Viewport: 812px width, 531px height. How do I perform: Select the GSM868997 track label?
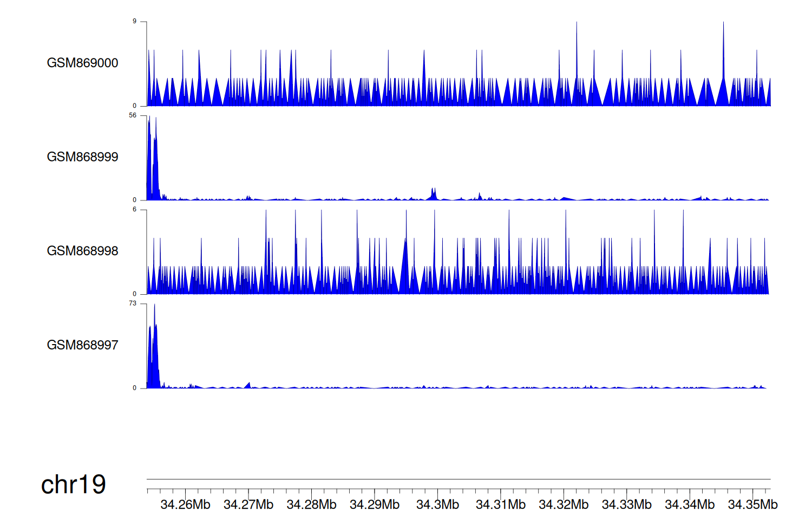[x=82, y=345]
